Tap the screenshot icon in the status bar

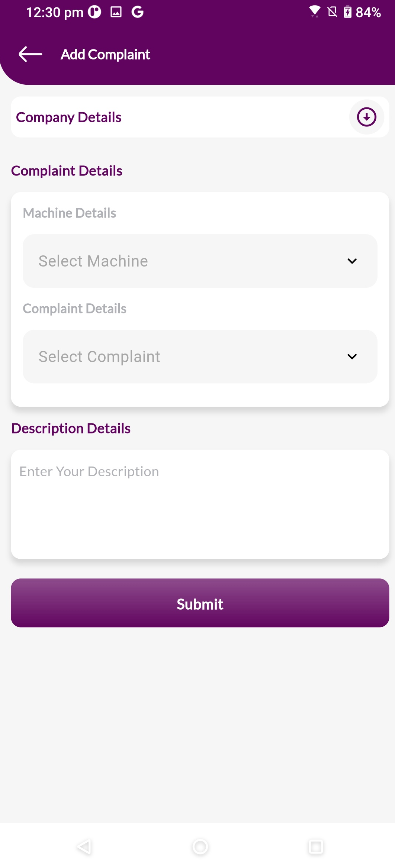pyautogui.click(x=116, y=12)
